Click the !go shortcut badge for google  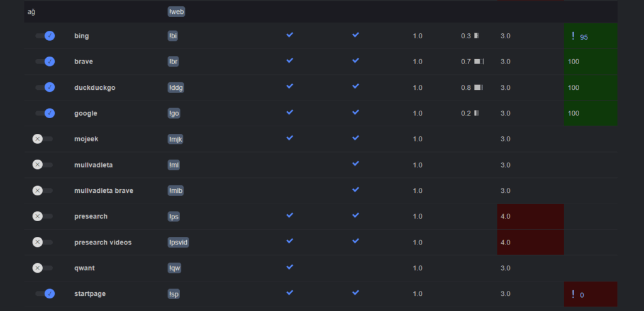click(174, 113)
